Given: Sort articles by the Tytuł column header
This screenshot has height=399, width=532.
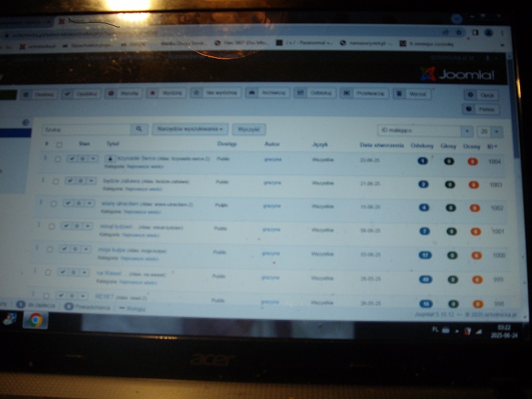Looking at the screenshot, I should (x=113, y=144).
